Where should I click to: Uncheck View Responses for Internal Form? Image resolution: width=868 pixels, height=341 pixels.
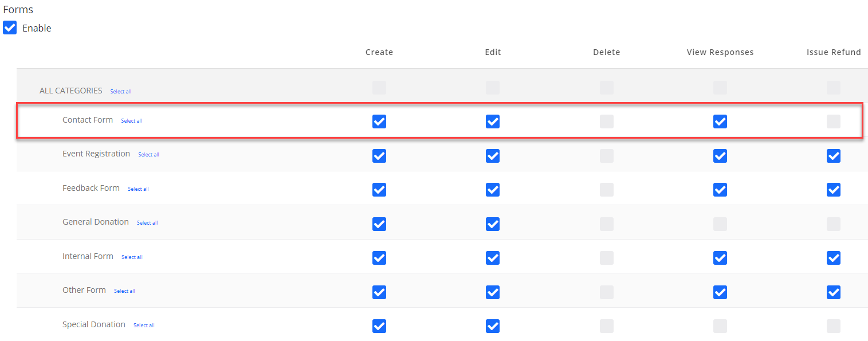(x=720, y=258)
